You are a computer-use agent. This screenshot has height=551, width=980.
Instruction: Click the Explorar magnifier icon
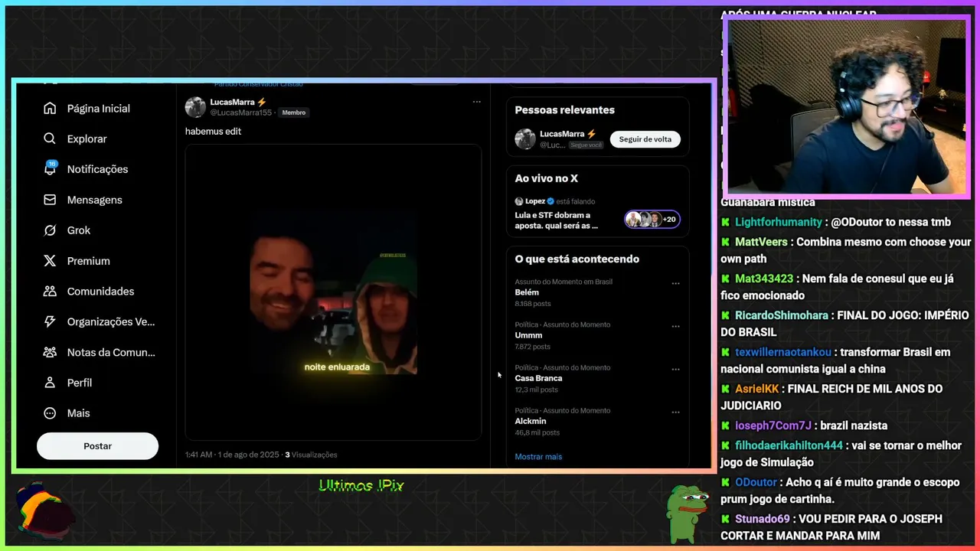(x=50, y=139)
